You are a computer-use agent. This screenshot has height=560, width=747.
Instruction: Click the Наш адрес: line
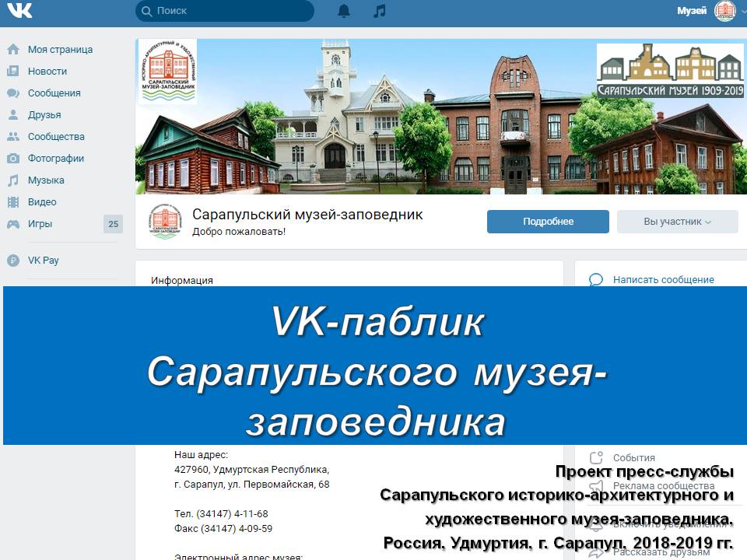pyautogui.click(x=201, y=455)
